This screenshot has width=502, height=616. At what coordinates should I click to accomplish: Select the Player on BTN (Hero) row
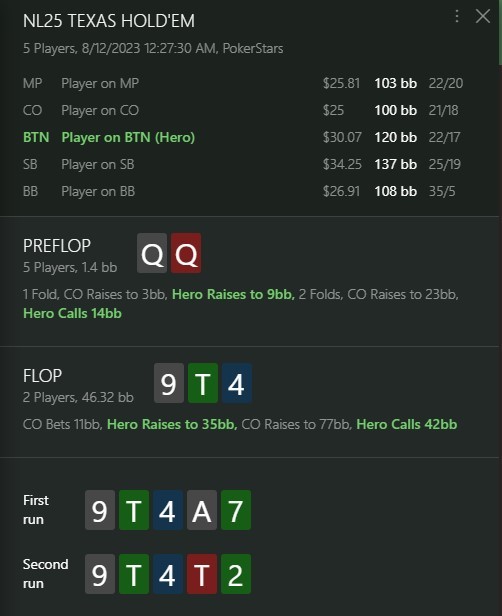click(243, 137)
